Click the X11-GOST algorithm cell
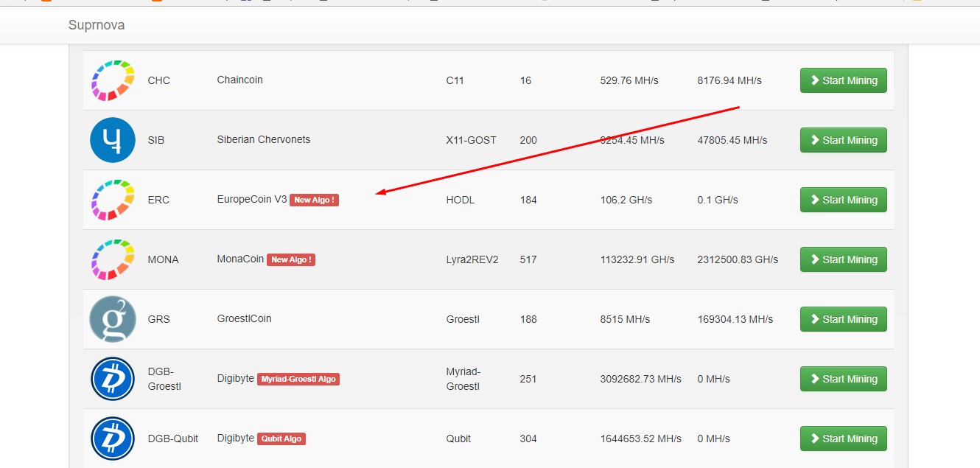This screenshot has height=468, width=980. 472,140
